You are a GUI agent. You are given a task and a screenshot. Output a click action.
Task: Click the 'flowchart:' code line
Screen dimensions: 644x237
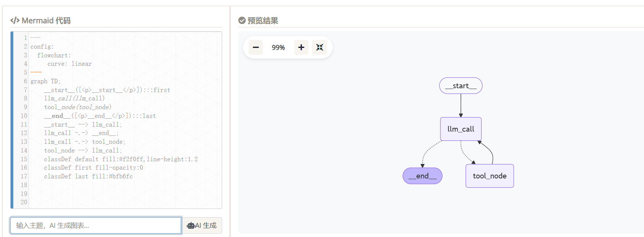(x=54, y=55)
